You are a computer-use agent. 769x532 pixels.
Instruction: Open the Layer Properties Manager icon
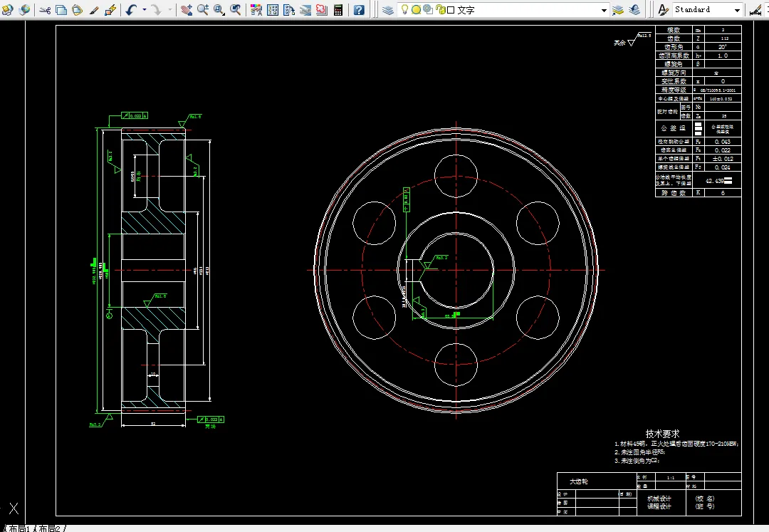pyautogui.click(x=388, y=10)
